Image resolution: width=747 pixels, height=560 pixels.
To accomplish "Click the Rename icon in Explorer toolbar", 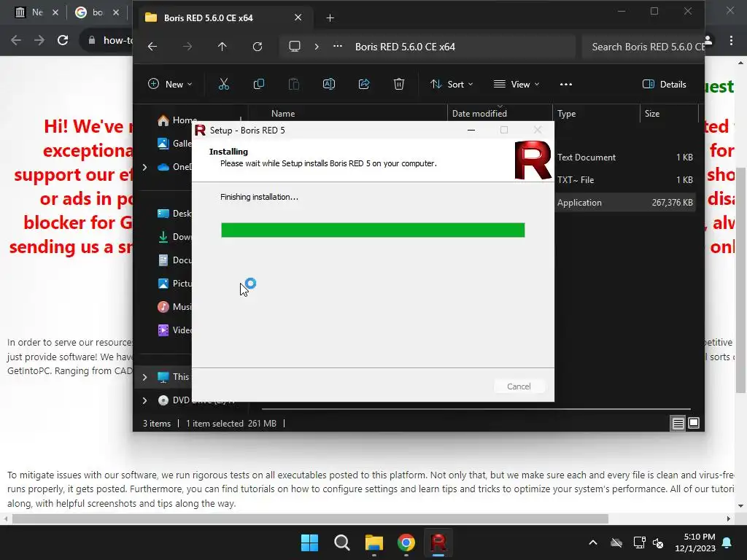I will click(x=329, y=85).
